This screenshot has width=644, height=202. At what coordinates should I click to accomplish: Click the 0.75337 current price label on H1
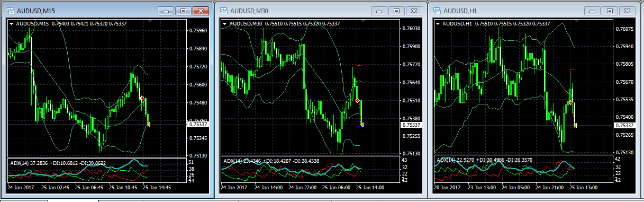point(625,125)
